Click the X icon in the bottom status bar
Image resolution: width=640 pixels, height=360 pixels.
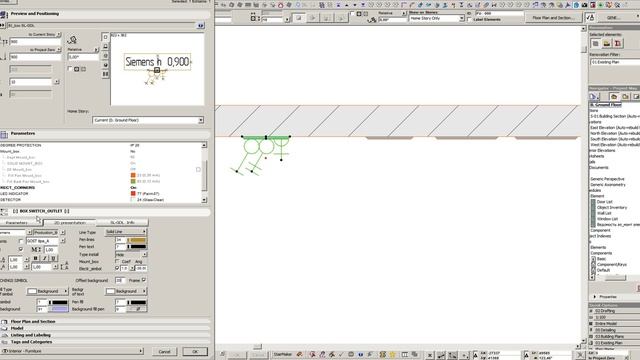click(429, 355)
